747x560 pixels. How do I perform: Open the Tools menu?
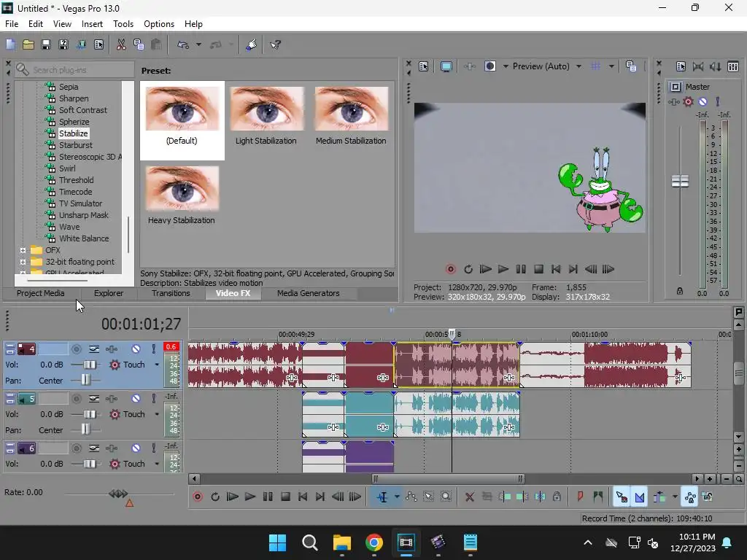(x=123, y=24)
